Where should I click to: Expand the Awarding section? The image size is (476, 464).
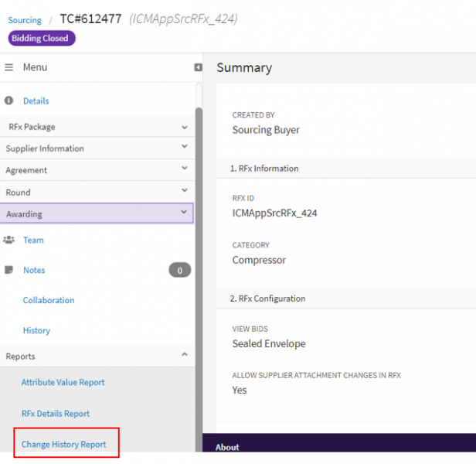[x=184, y=213]
